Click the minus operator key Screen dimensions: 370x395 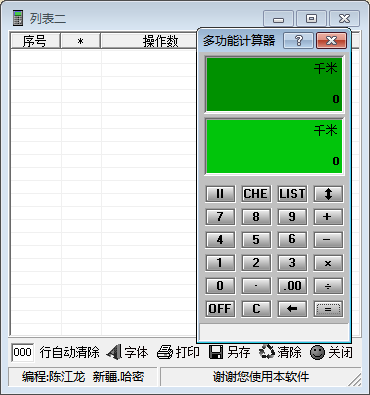328,240
